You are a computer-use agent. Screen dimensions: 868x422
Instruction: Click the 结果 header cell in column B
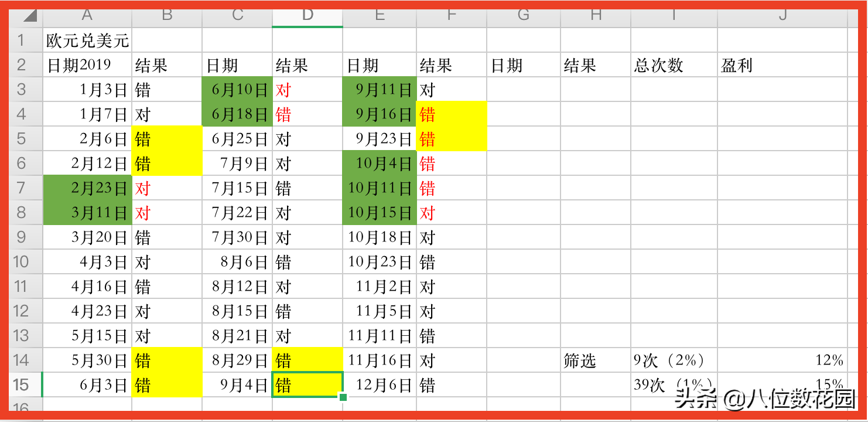point(167,65)
